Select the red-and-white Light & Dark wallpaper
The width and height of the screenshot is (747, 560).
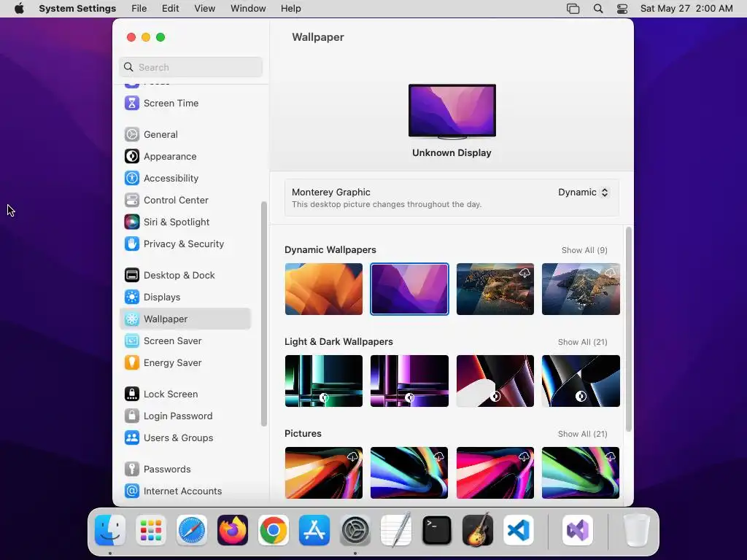(495, 381)
